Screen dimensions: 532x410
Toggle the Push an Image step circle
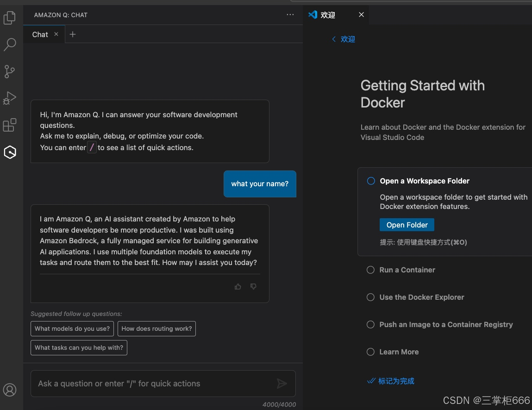[x=370, y=324]
